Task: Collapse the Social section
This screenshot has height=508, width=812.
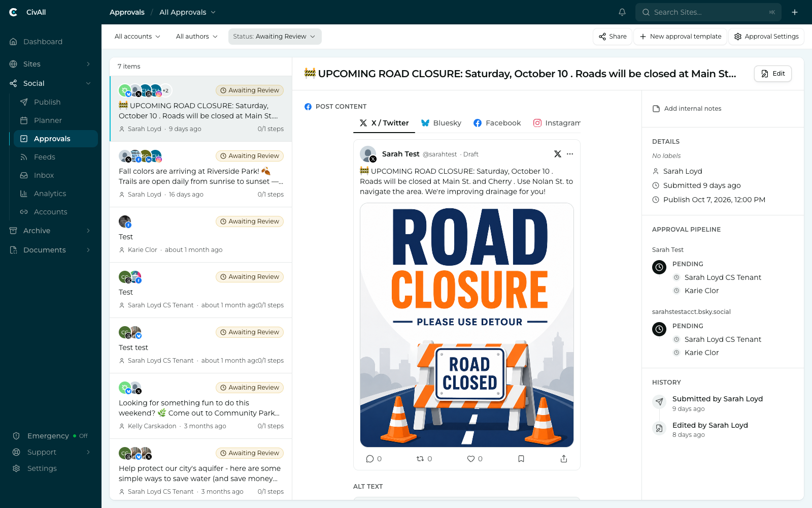Action: coord(51,83)
